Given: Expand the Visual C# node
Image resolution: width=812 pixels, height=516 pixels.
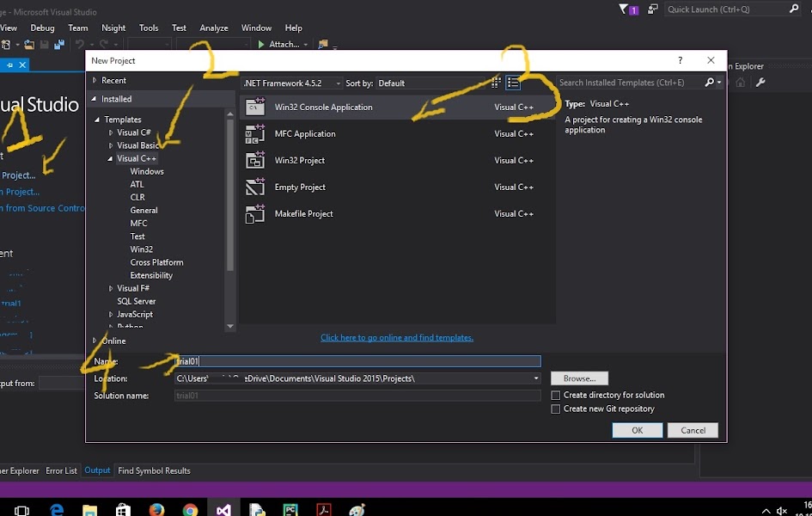Looking at the screenshot, I should point(111,132).
